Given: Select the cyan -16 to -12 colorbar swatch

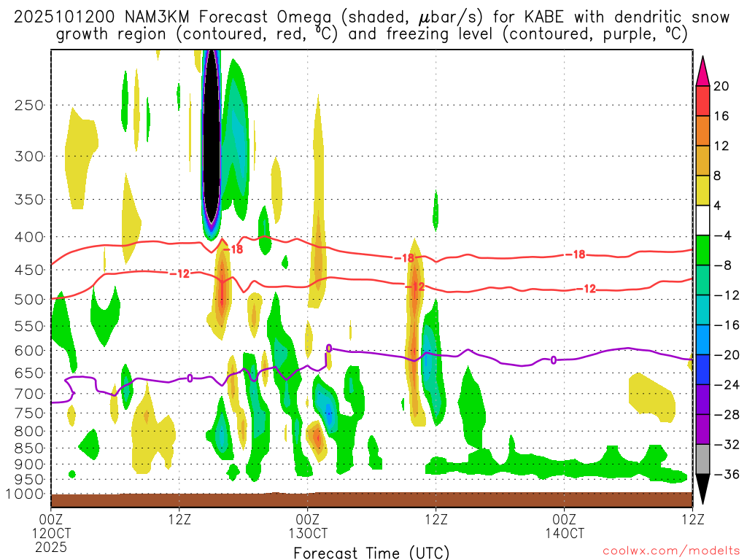Looking at the screenshot, I should [703, 310].
